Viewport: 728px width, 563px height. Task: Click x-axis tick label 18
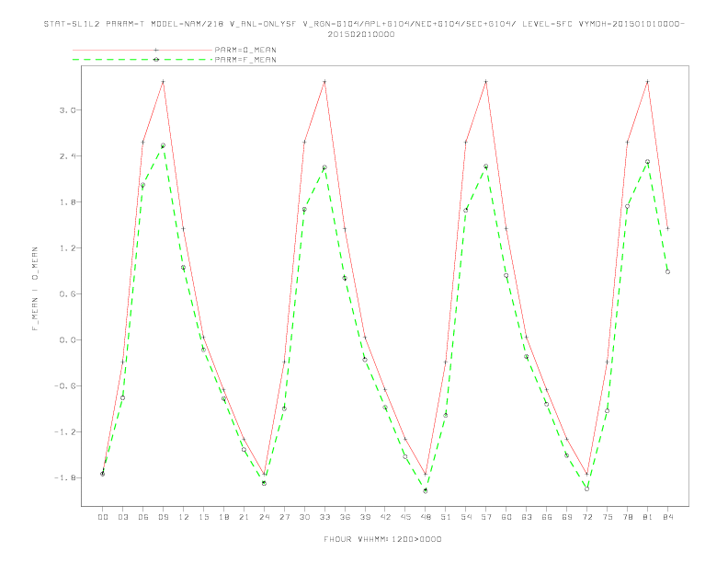pyautogui.click(x=223, y=517)
